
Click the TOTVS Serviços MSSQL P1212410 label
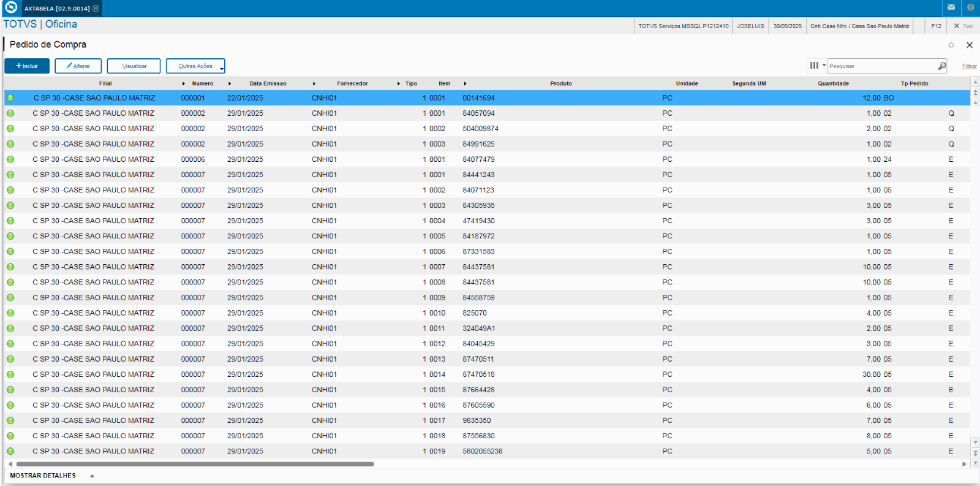(x=684, y=26)
